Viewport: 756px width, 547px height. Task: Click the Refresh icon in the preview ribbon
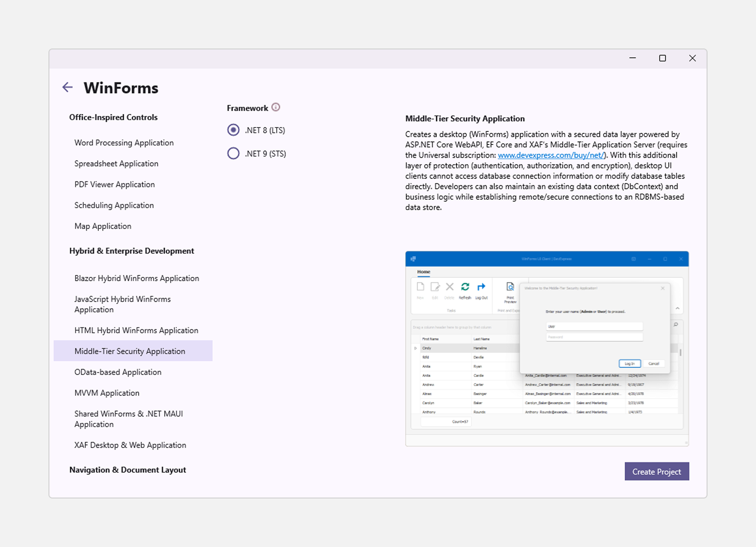tap(465, 287)
